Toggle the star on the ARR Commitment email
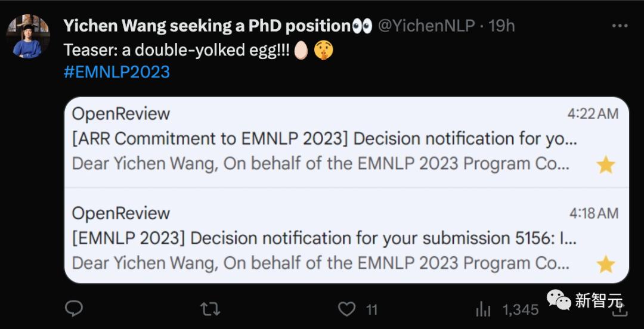Screen dimensions: 644x329 point(606,165)
